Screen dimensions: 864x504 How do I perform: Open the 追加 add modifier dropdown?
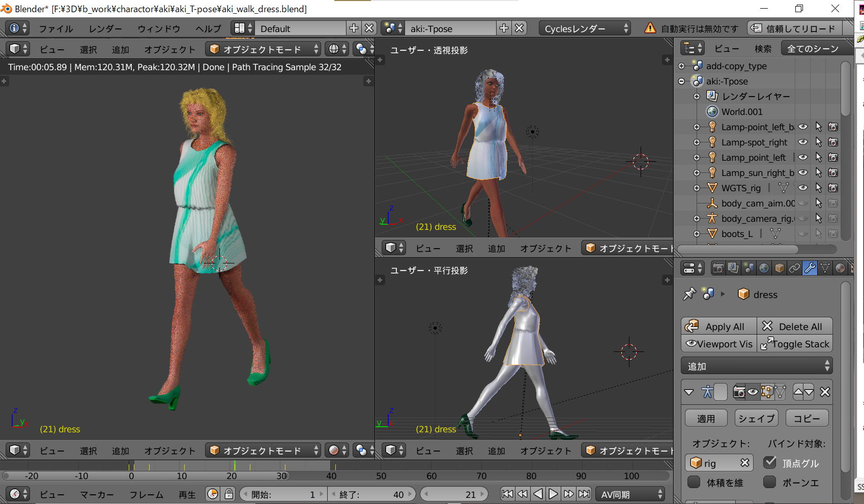point(757,366)
